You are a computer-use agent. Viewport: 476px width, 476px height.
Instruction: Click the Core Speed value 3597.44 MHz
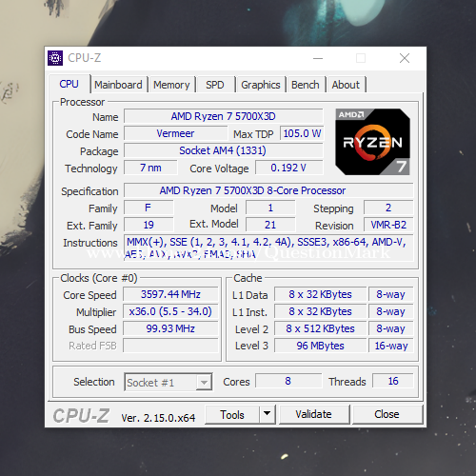click(x=170, y=294)
